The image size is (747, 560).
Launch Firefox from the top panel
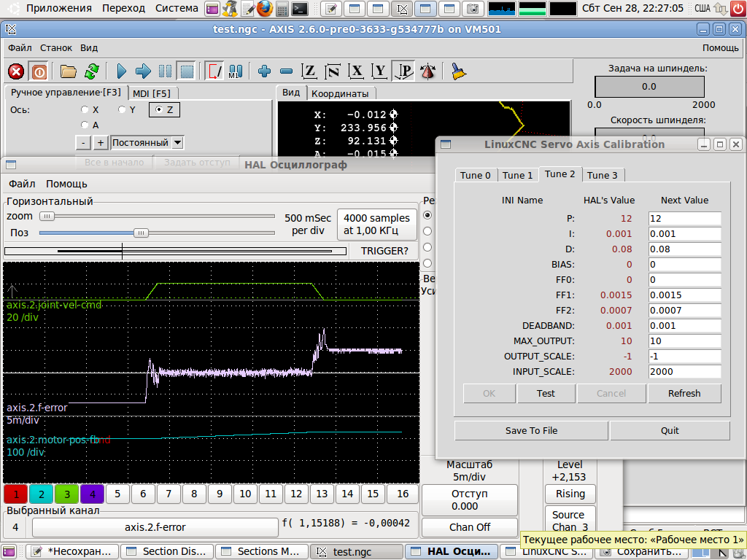(264, 8)
